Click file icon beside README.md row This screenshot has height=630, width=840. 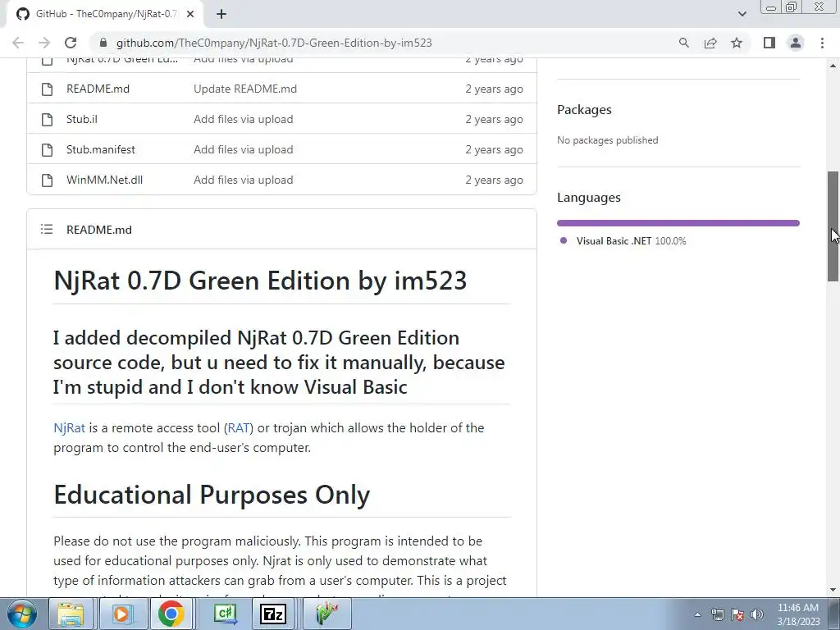pos(47,89)
